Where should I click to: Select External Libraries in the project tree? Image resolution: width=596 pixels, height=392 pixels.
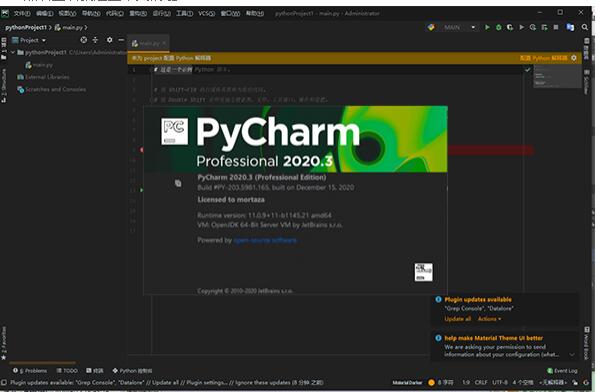pos(43,77)
